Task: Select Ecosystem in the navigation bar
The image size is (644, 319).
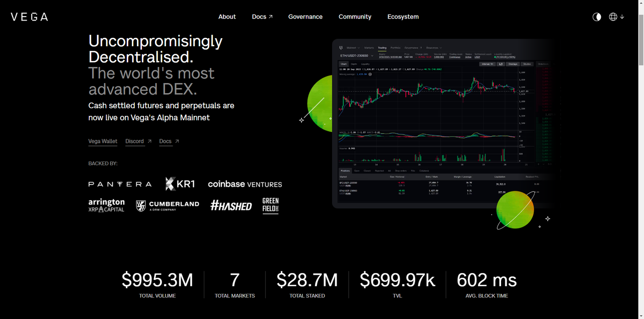Action: 403,17
